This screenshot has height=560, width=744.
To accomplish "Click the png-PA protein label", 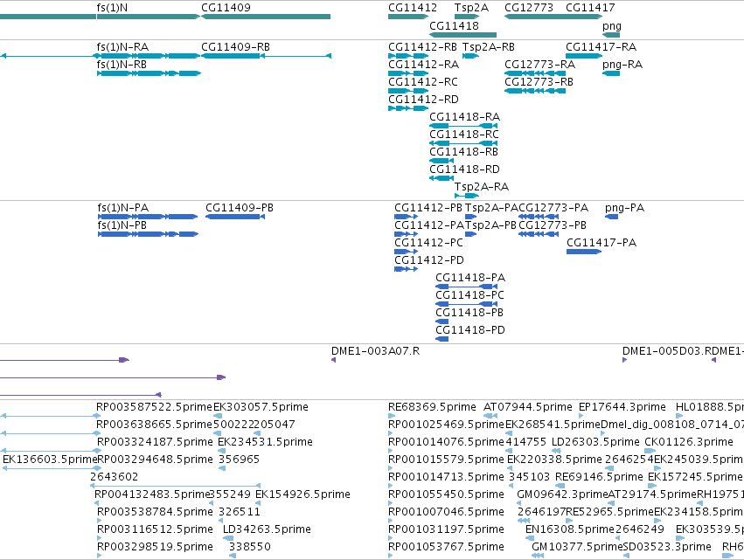I will (624, 208).
